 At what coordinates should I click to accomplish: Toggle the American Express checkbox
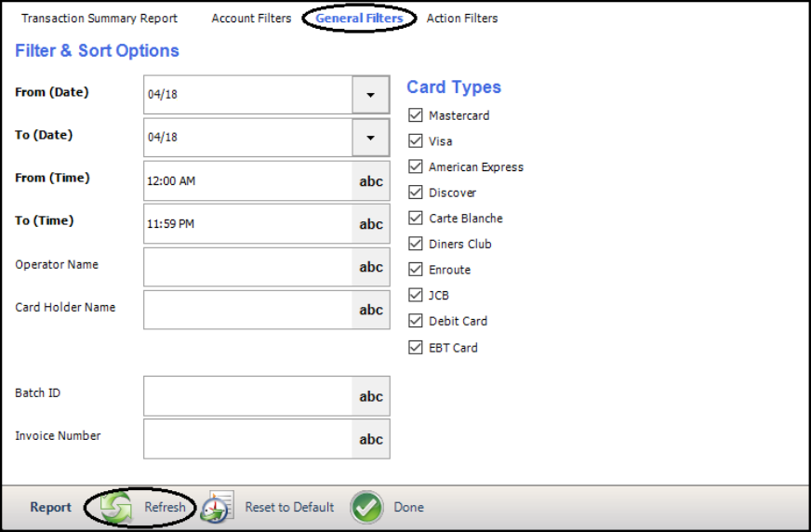(416, 166)
